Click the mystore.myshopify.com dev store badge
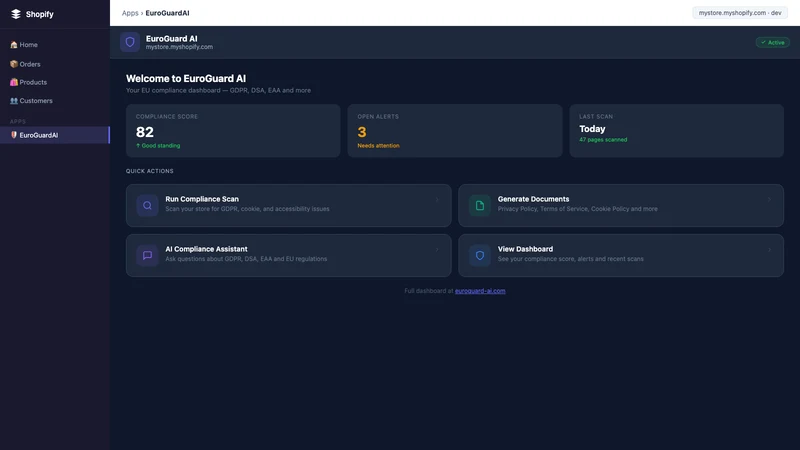Screen dimensions: 800x450 [740, 13]
